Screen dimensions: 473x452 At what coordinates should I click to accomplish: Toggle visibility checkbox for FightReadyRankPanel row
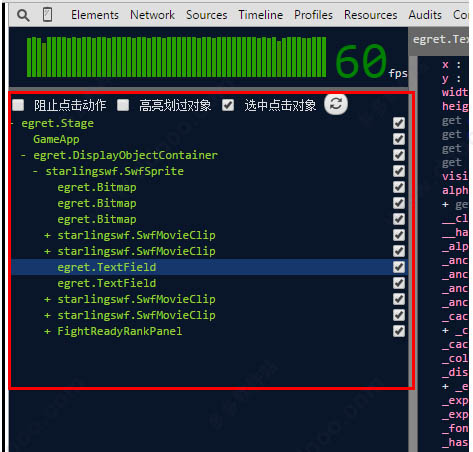399,331
